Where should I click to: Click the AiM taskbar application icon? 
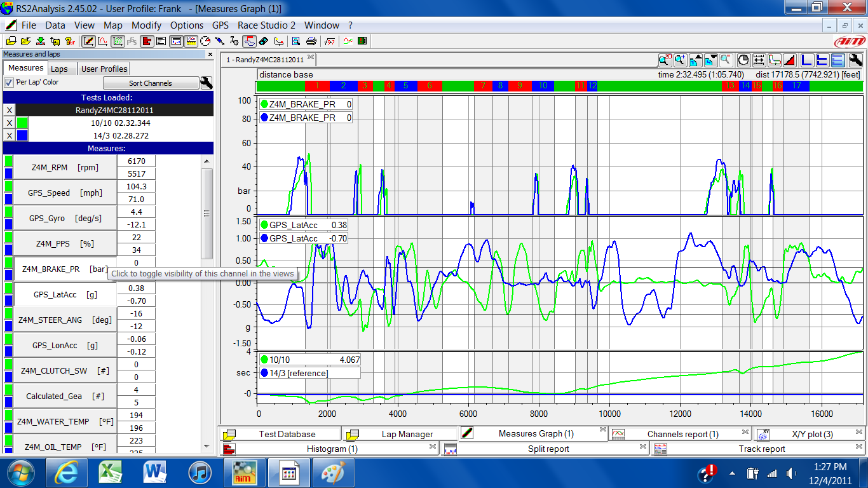point(245,472)
